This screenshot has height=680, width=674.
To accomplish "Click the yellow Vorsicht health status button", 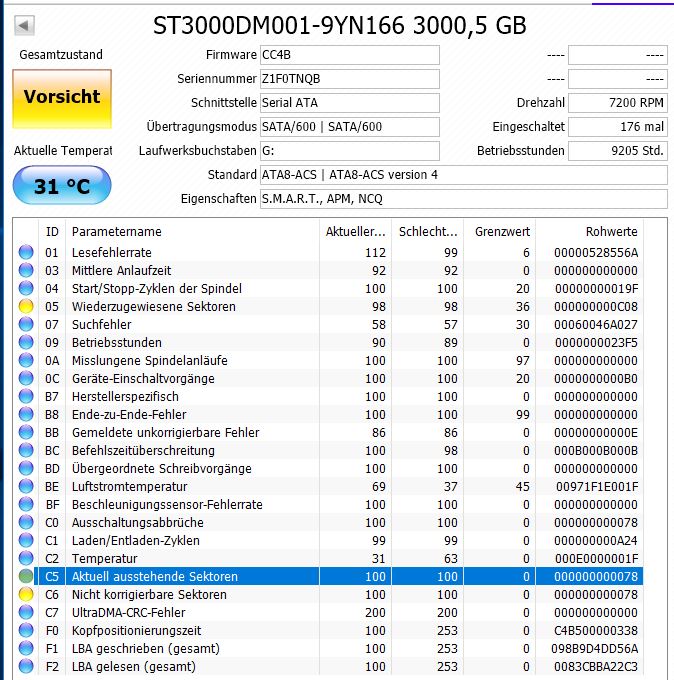I will (x=62, y=99).
